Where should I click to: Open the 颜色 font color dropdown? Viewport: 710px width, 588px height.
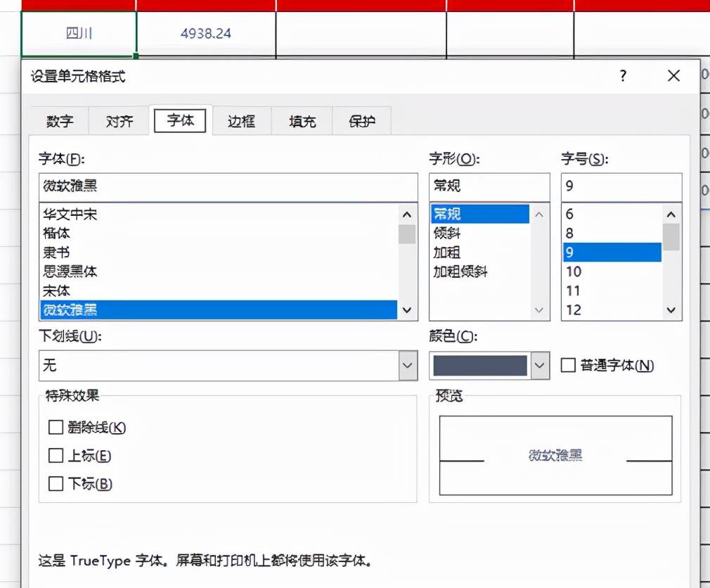coord(540,366)
